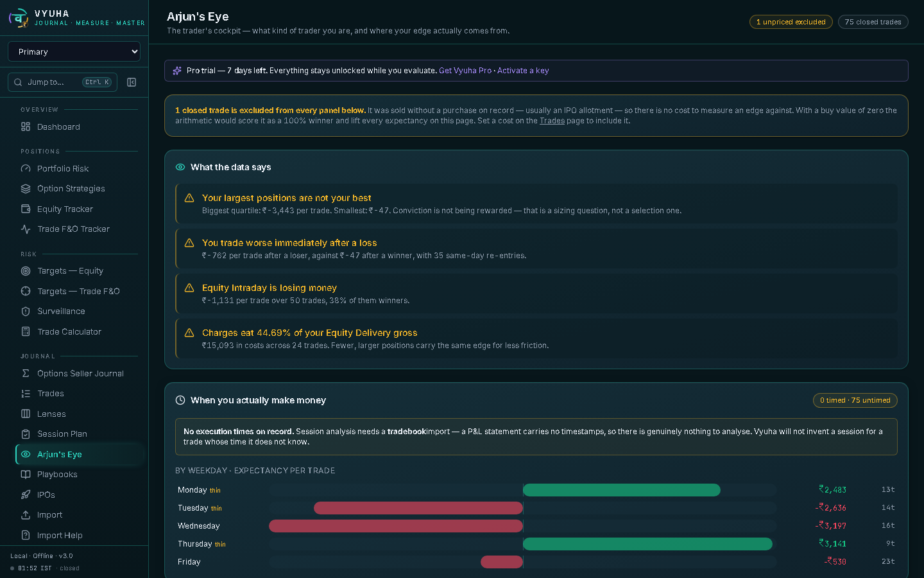Click the Trade F&O Tracker pulse icon

26,229
